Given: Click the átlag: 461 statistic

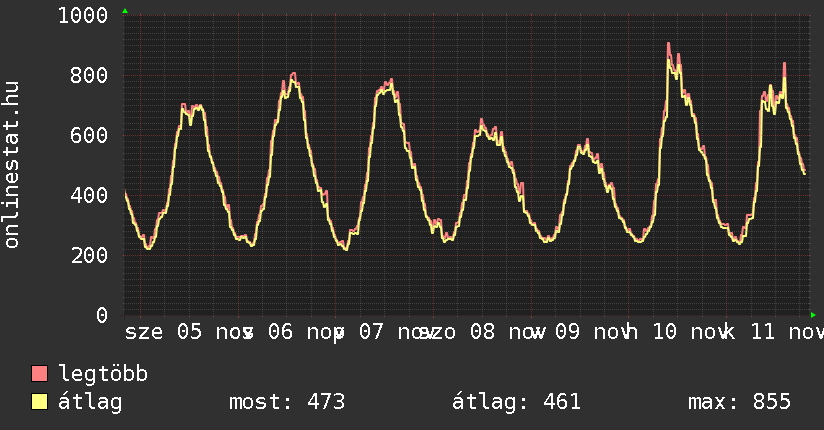Looking at the screenshot, I should [x=516, y=402].
